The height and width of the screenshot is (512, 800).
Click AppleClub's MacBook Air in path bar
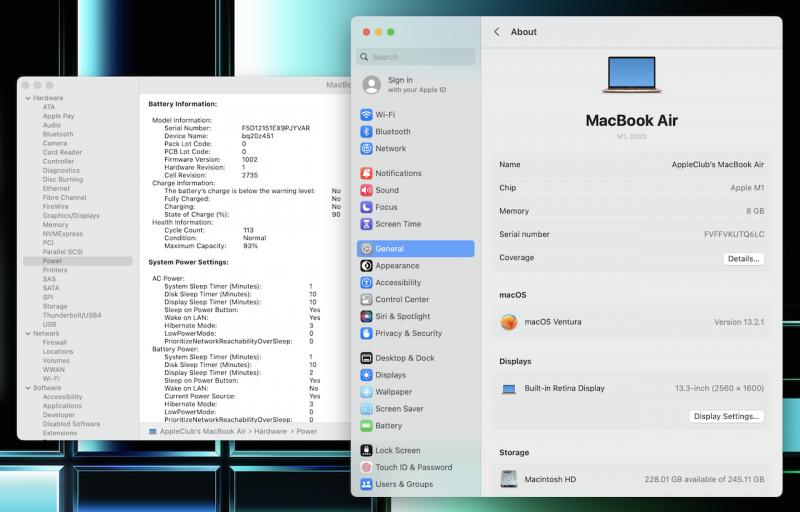pyautogui.click(x=203, y=431)
